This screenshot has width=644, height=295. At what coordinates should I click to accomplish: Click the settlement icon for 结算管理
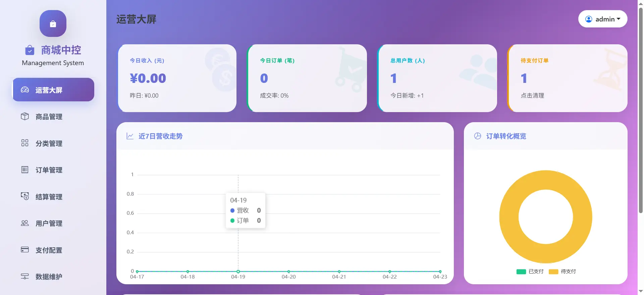[x=25, y=196]
